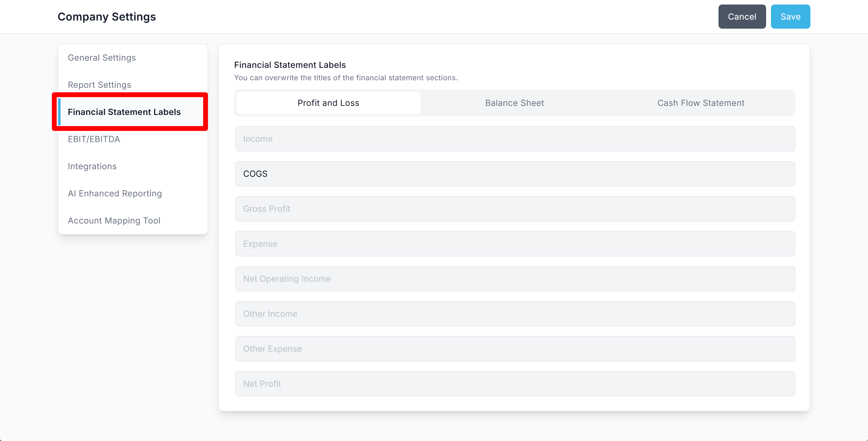The image size is (868, 441).
Task: Switch to Balance Sheet tab
Action: click(x=514, y=103)
